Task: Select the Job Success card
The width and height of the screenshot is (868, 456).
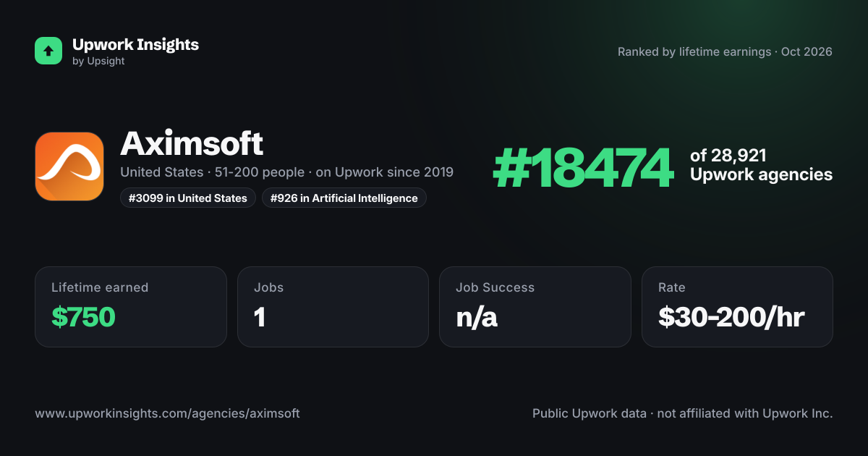Action: click(x=535, y=307)
